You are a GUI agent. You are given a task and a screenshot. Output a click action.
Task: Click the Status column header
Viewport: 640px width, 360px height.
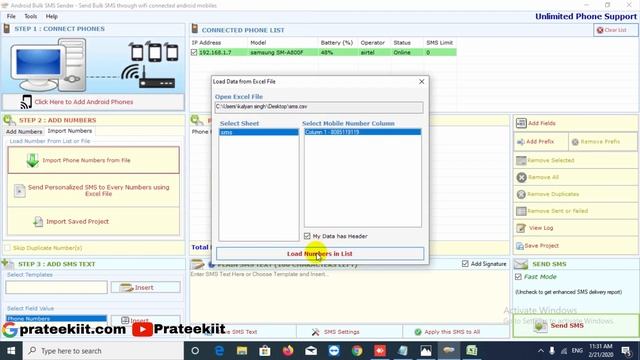coord(402,42)
